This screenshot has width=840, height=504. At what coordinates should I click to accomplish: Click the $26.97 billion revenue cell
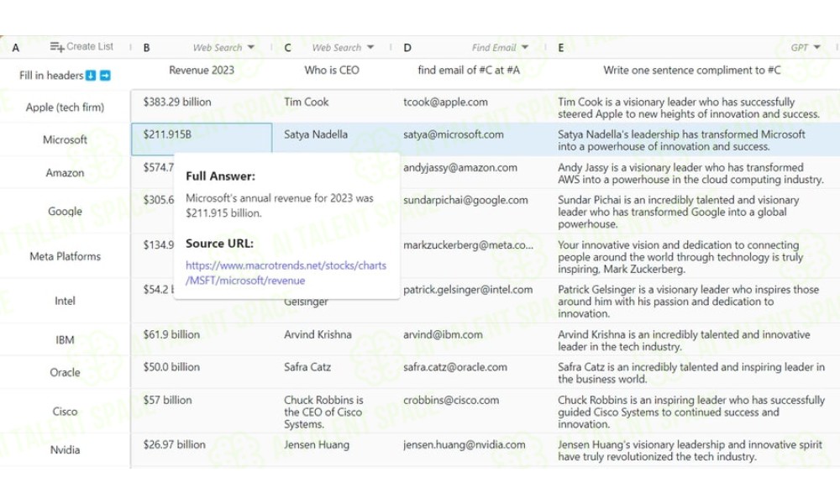[x=202, y=450]
